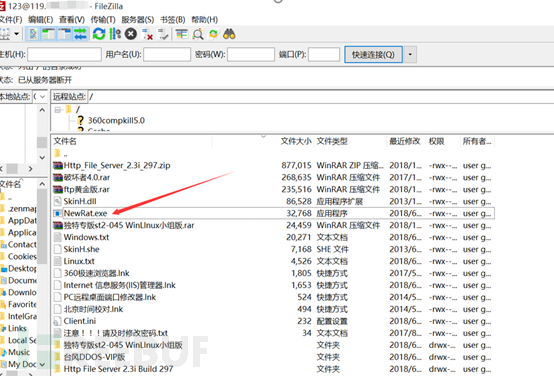The width and height of the screenshot is (554, 376).
Task: Open the 查看(V) menu
Action: [72, 19]
